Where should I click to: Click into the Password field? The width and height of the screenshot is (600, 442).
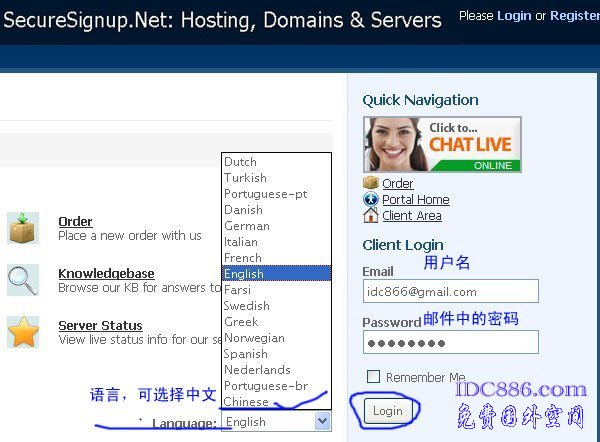click(x=450, y=342)
